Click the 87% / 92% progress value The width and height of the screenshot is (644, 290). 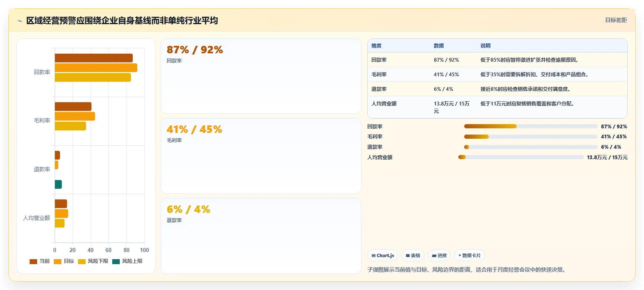tap(614, 126)
